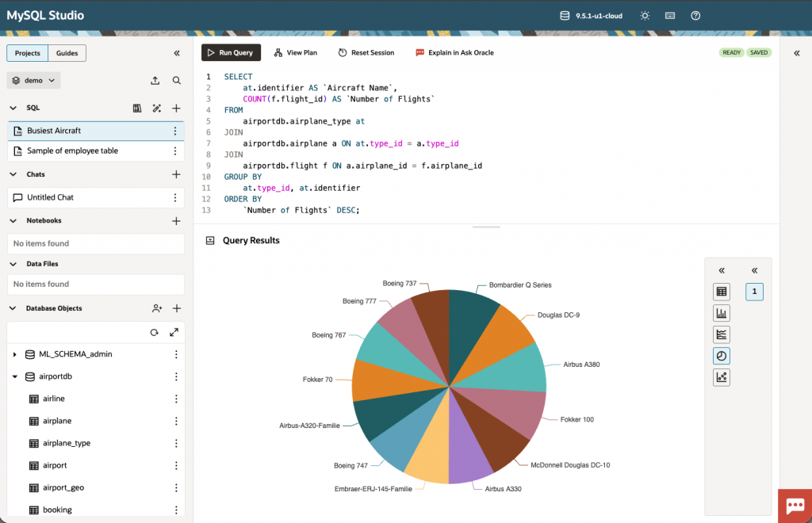The image size is (812, 523).
Task: Open the demo project dropdown
Action: (33, 80)
